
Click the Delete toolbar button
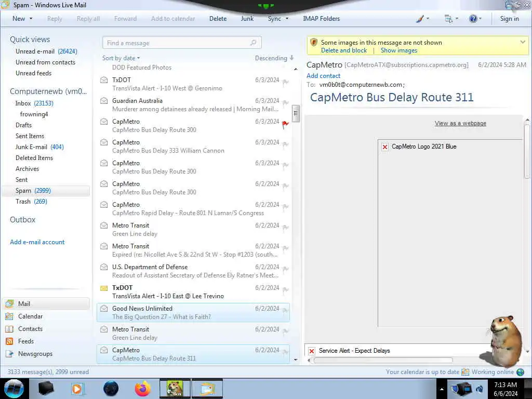[218, 19]
